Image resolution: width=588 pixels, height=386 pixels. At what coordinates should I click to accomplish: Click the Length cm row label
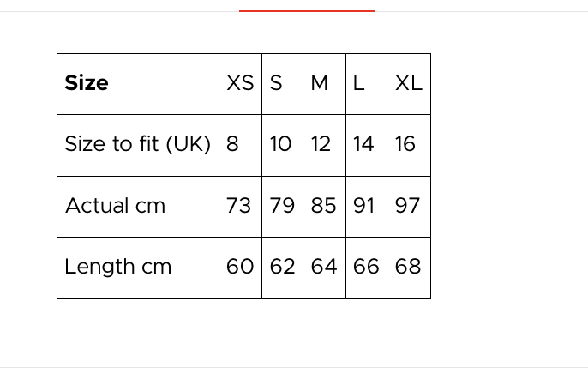(117, 267)
